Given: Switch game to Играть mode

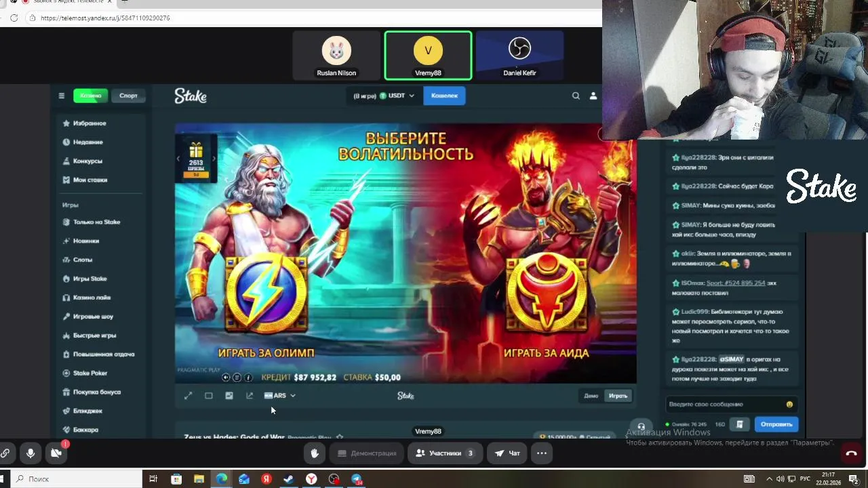Looking at the screenshot, I should click(618, 396).
